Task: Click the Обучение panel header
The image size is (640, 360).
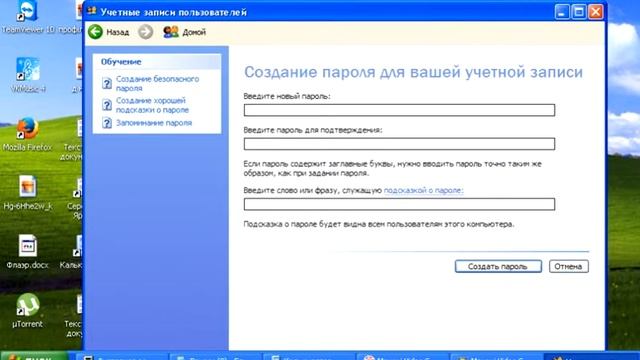Action: [x=157, y=62]
